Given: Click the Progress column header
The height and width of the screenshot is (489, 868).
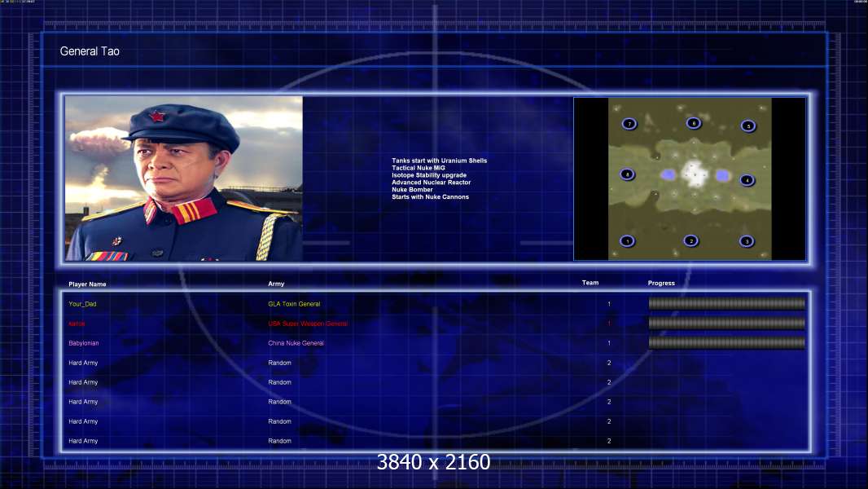Looking at the screenshot, I should (661, 283).
